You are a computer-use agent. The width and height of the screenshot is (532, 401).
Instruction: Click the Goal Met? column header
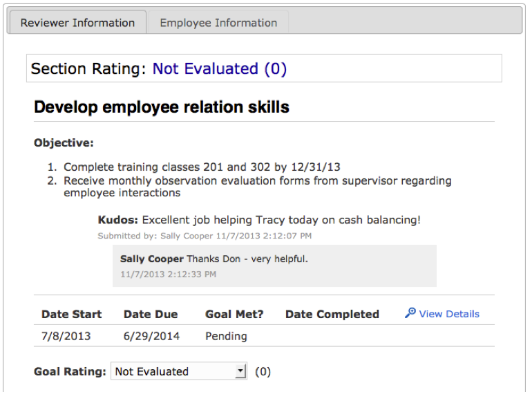tap(234, 314)
